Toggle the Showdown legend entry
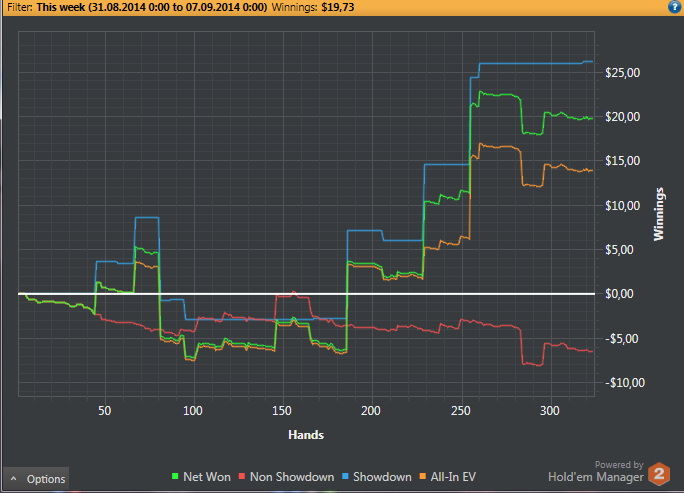This screenshot has width=684, height=493. pyautogui.click(x=376, y=477)
